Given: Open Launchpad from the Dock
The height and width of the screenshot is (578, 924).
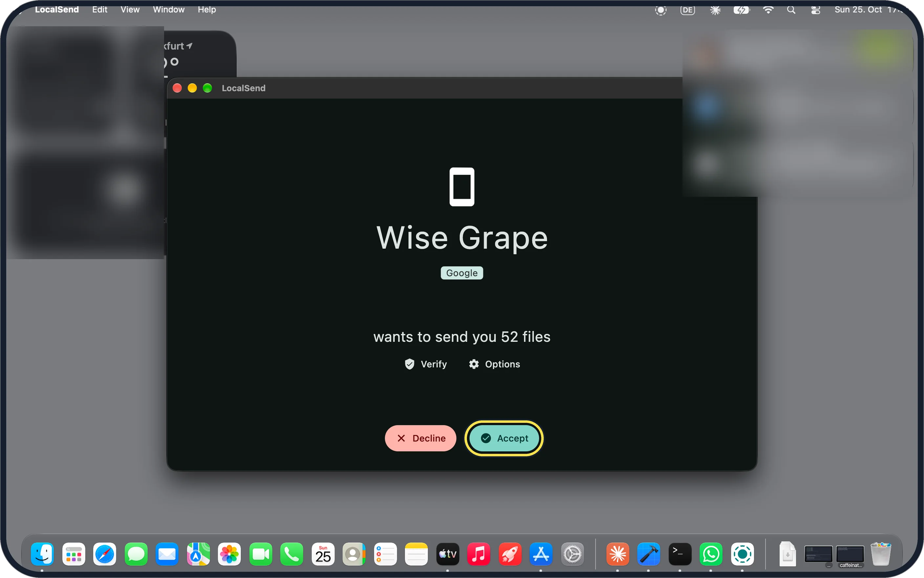Looking at the screenshot, I should pyautogui.click(x=73, y=554).
